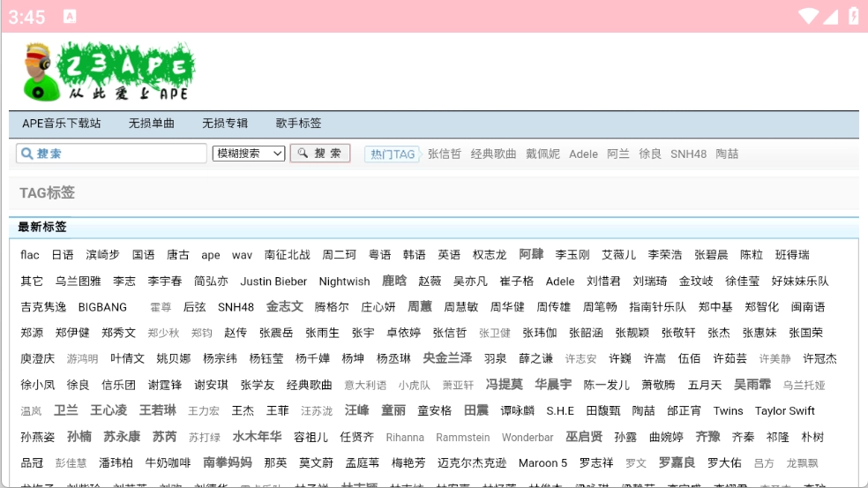Image resolution: width=868 pixels, height=488 pixels.
Task: Click the flac format tag
Action: point(30,255)
